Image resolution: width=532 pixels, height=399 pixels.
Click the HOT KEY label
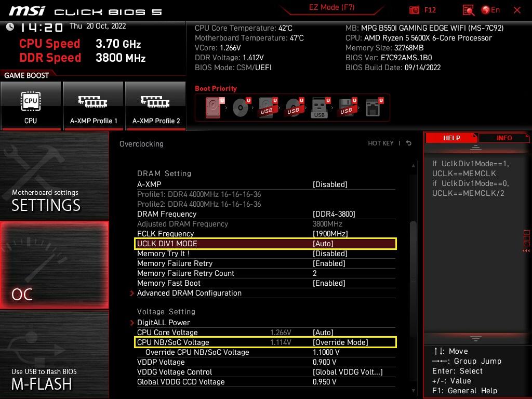[x=381, y=143]
